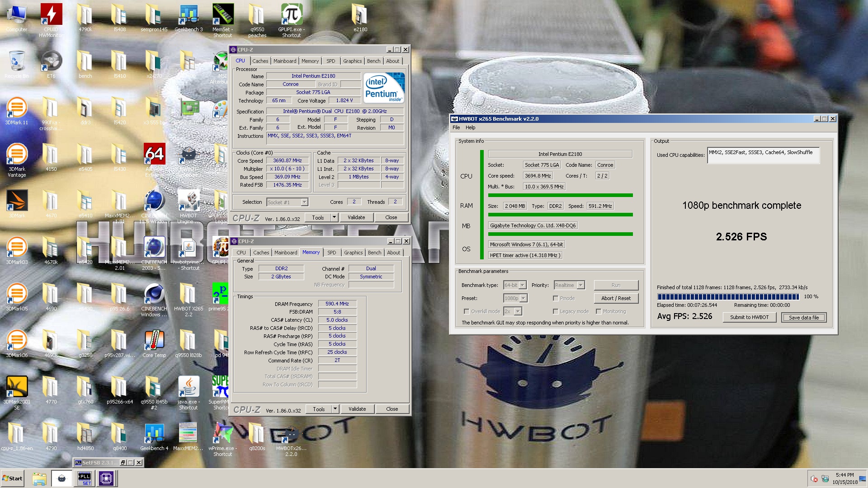Open the Start menu

(x=12, y=479)
